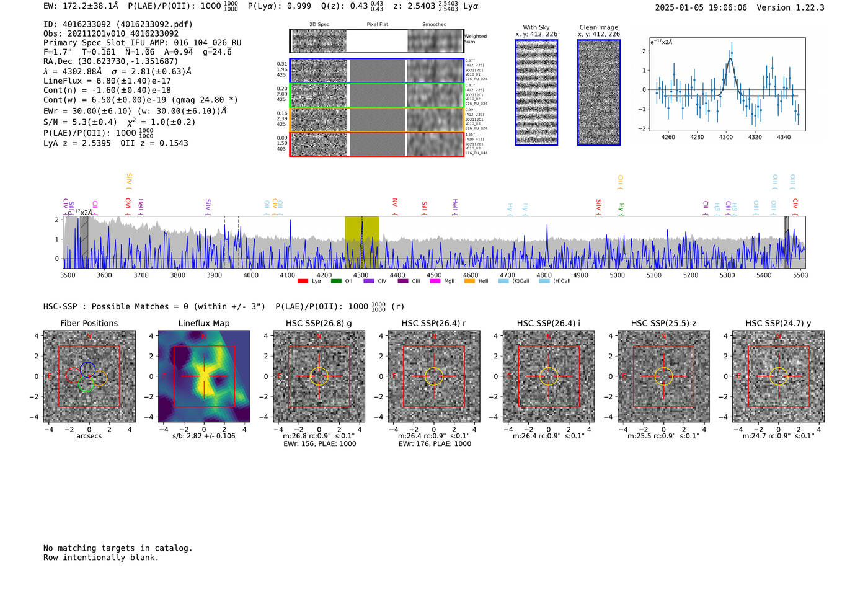The height and width of the screenshot is (591, 868).
Task: Select the 'Q(z): 0.43' header value
Action: (344, 6)
